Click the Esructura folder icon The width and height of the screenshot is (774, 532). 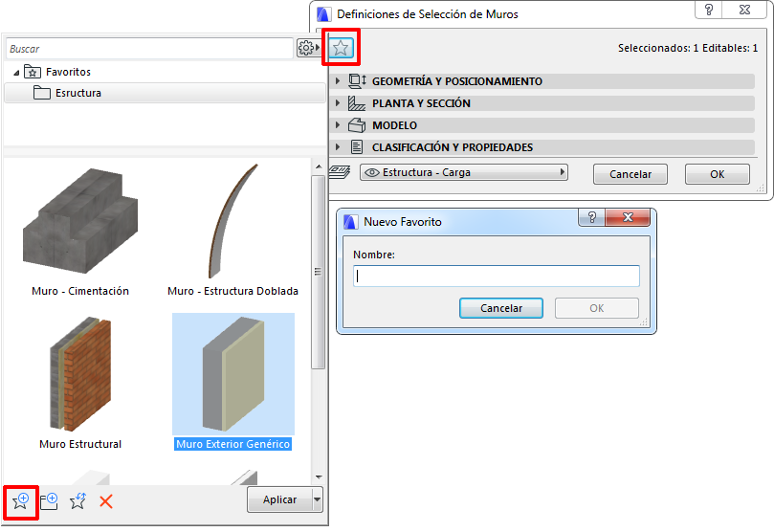(42, 93)
